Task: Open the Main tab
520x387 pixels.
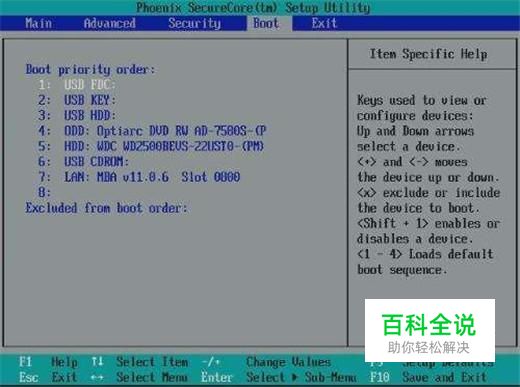Action: click(x=38, y=23)
